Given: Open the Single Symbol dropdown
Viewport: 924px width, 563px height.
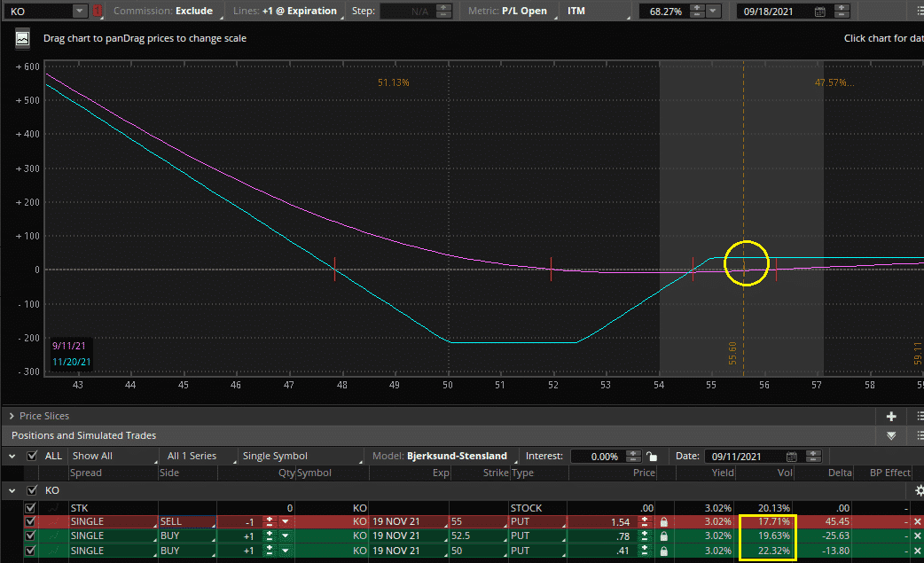Looking at the screenshot, I should coord(301,456).
